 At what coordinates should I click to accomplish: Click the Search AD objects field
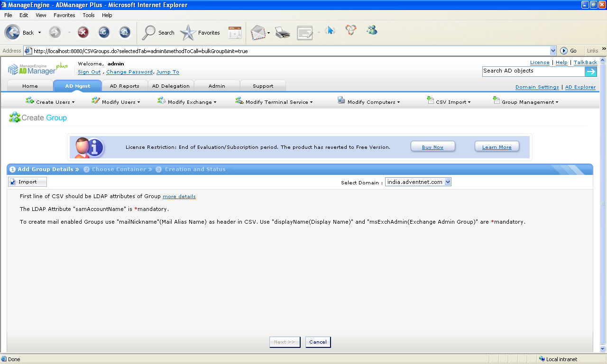(x=533, y=71)
